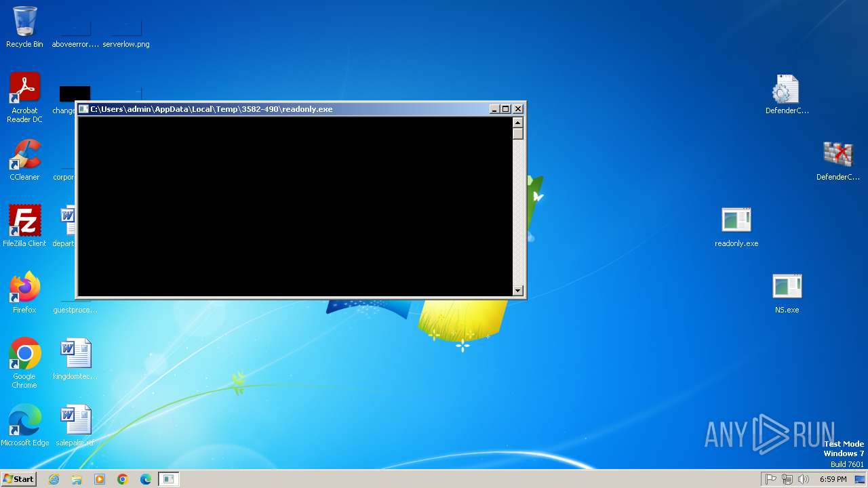Open the Recycle Bin desktop icon
The image size is (868, 488).
24,27
